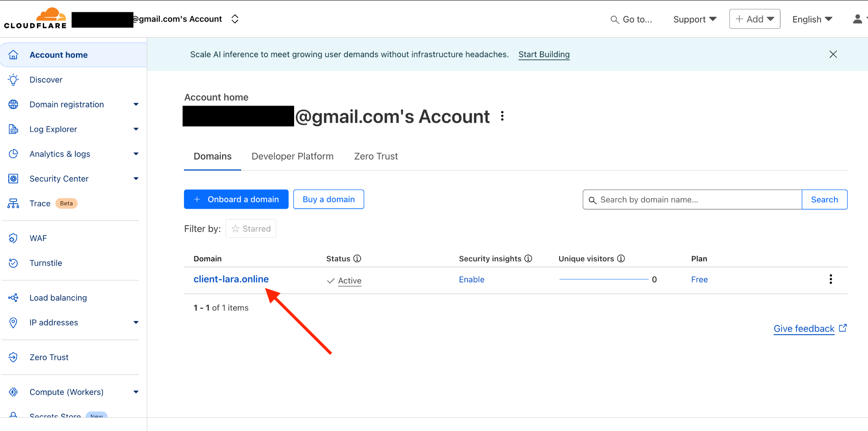Image resolution: width=868 pixels, height=431 pixels.
Task: Expand the Domain registration submenu
Action: [136, 104]
